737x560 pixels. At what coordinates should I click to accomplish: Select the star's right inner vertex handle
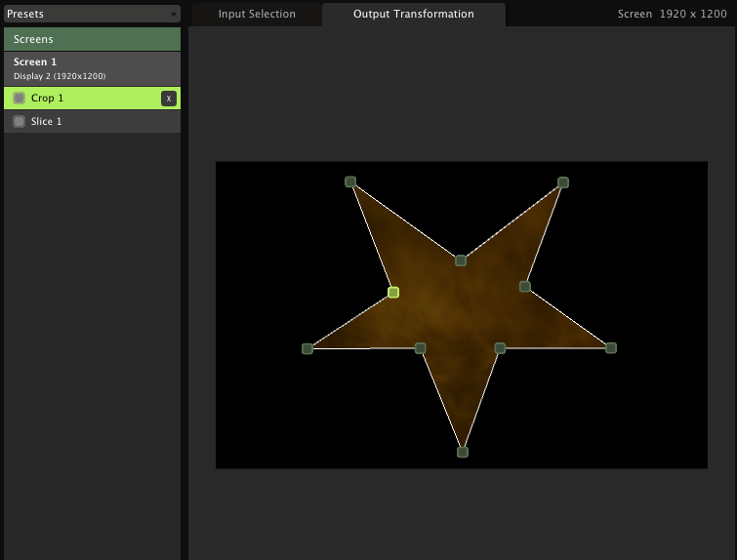(x=525, y=287)
